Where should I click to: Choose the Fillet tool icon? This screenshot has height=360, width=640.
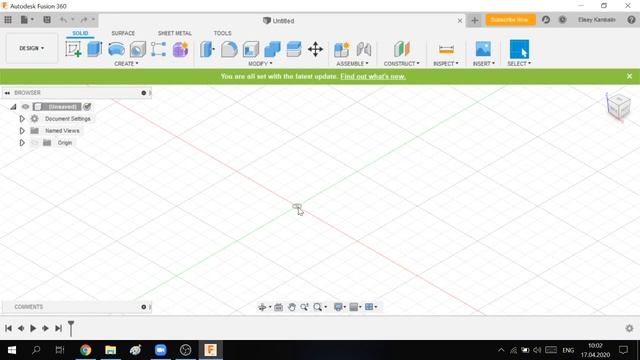(229, 49)
